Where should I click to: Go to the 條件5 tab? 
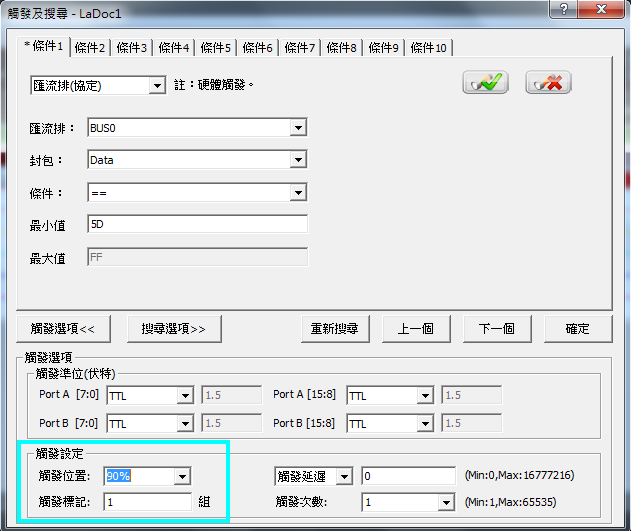coord(216,48)
